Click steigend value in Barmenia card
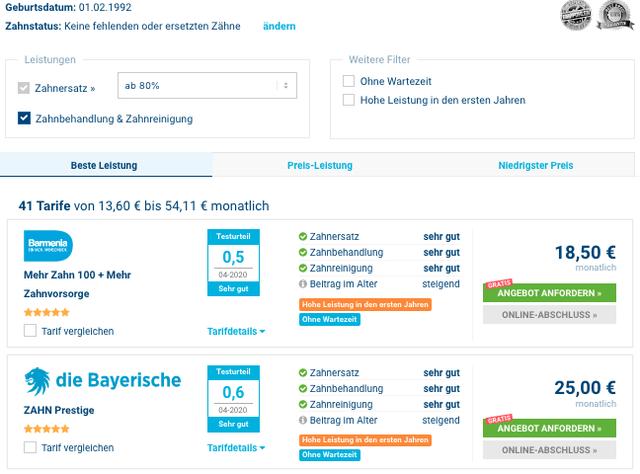Screen dimensions: 640x474 point(441,284)
